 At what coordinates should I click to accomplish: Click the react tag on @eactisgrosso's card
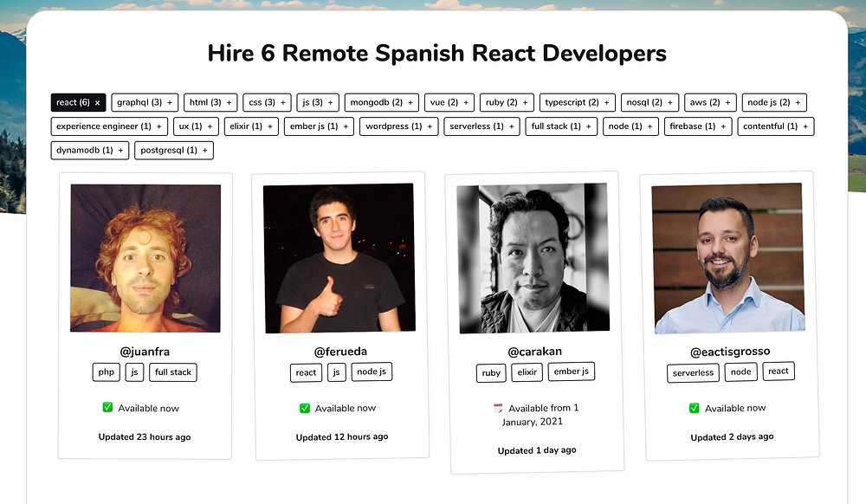coord(779,371)
